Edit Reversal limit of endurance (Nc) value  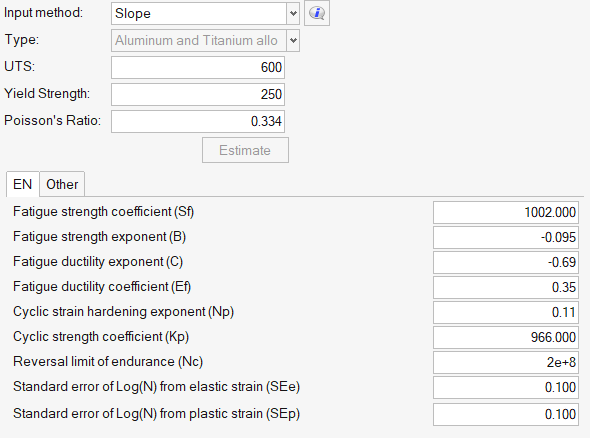click(x=506, y=362)
